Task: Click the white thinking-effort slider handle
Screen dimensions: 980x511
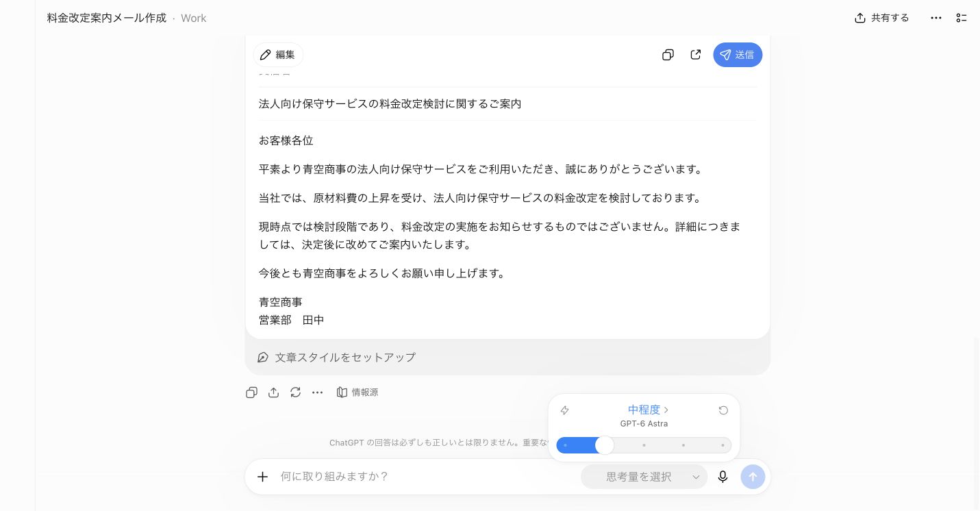Action: click(x=605, y=445)
